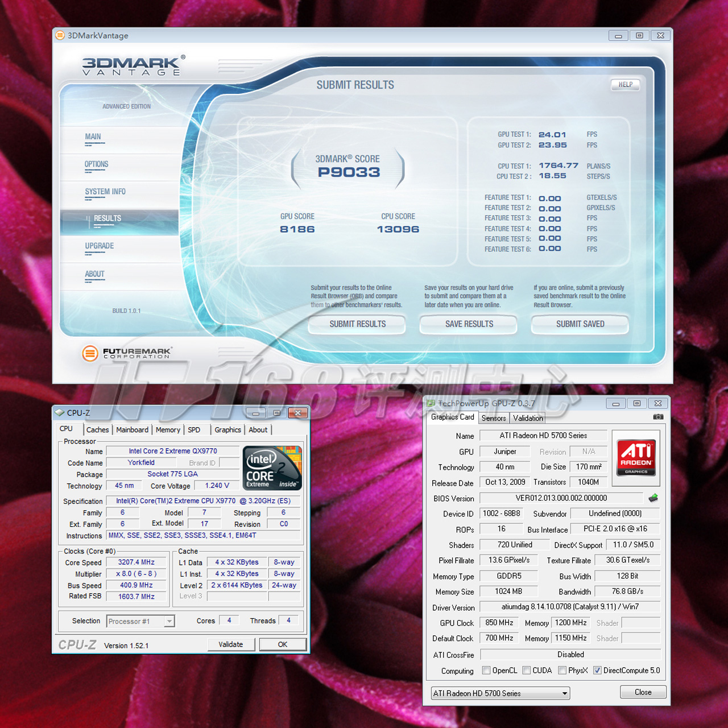Click the SUBMIT RESULTS button

point(358,324)
